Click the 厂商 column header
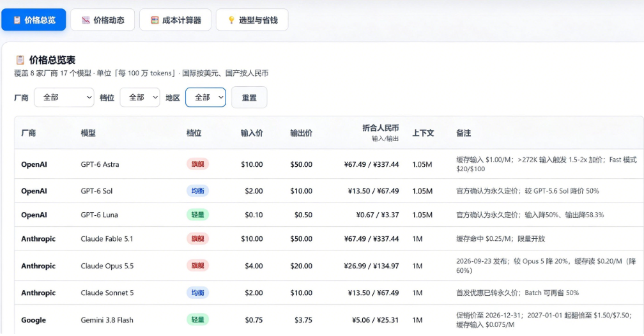 (x=28, y=133)
